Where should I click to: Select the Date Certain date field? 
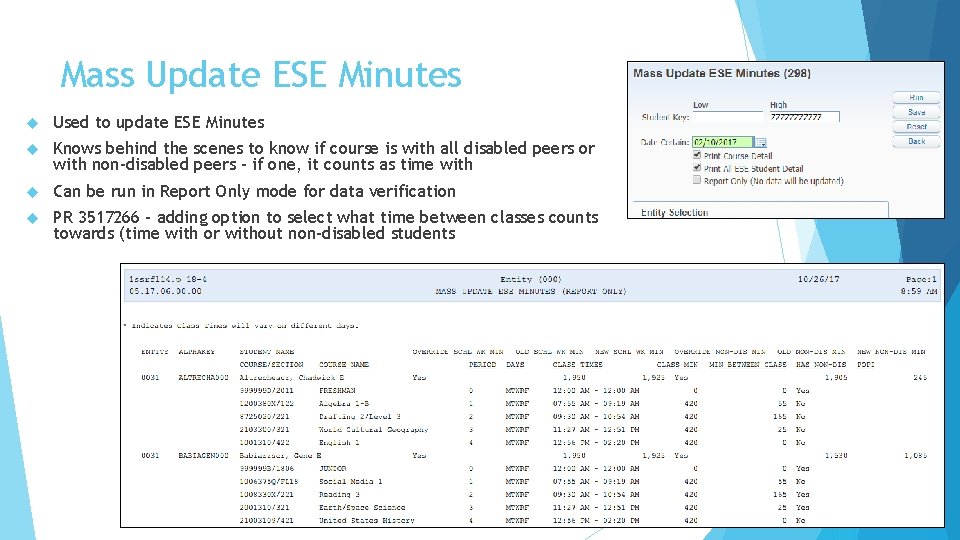coord(722,142)
